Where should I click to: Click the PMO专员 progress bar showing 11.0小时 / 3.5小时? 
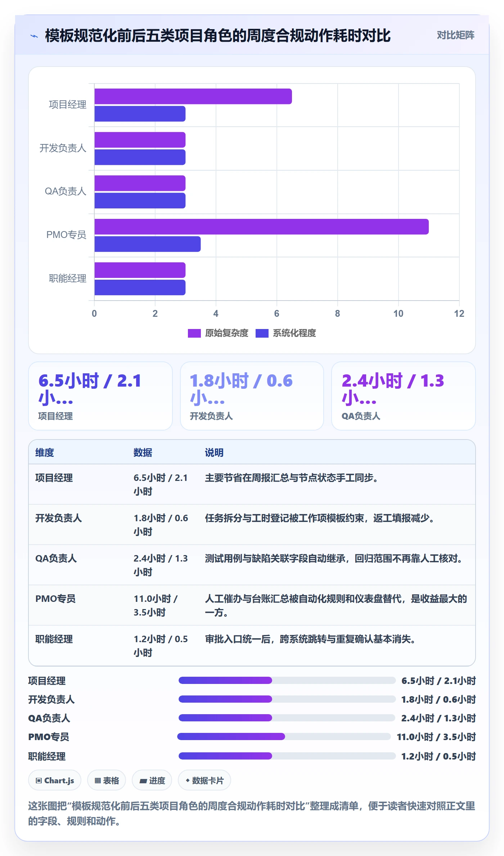tap(284, 736)
